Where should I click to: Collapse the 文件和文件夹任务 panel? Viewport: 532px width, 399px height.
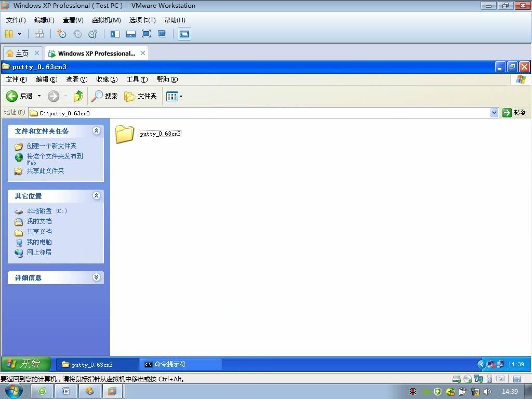96,130
